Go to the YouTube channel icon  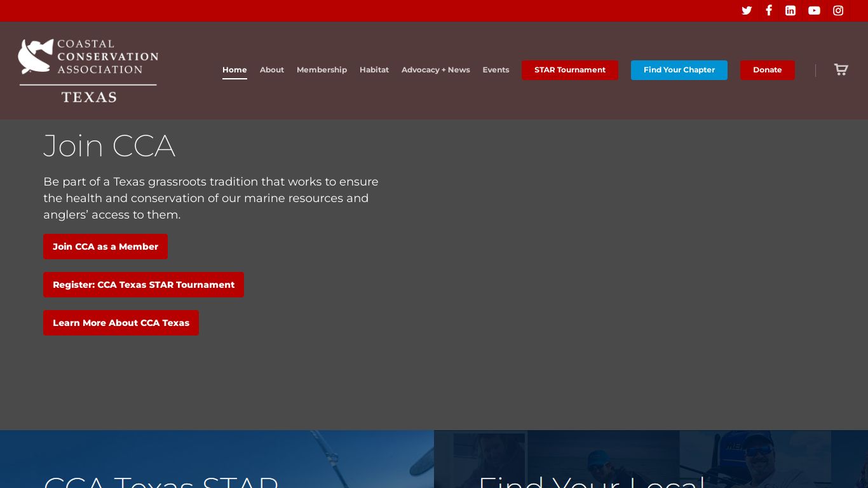tap(814, 10)
